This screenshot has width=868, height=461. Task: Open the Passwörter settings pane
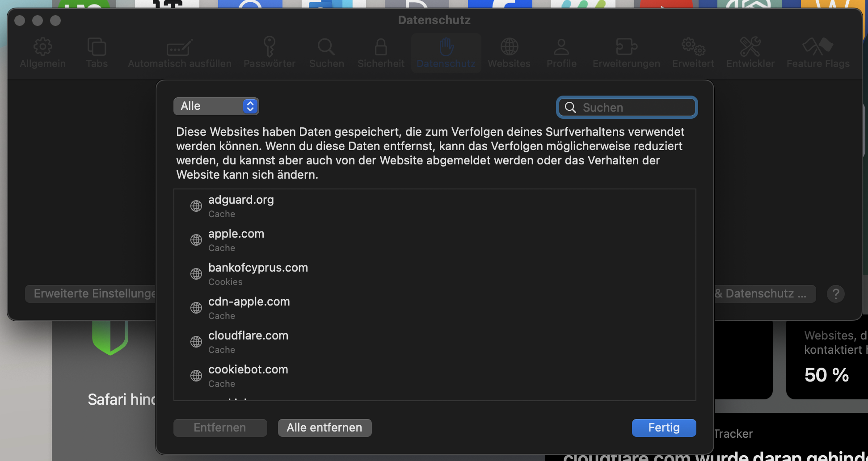(x=270, y=52)
